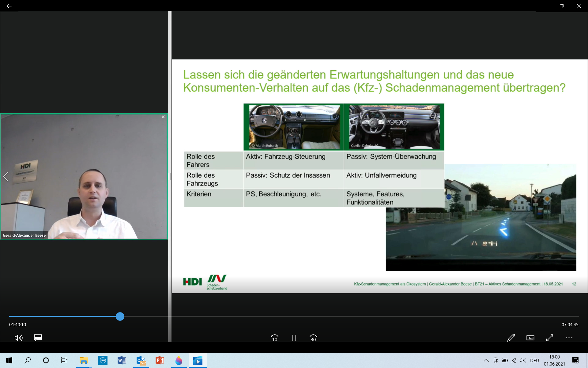
Task: Open the Windows Start menu
Action: coord(9,360)
